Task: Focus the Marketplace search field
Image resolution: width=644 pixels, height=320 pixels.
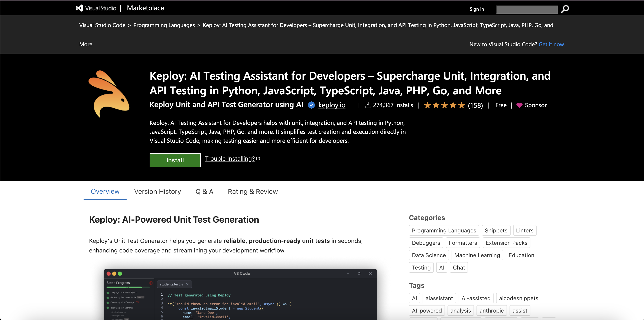Action: (527, 10)
